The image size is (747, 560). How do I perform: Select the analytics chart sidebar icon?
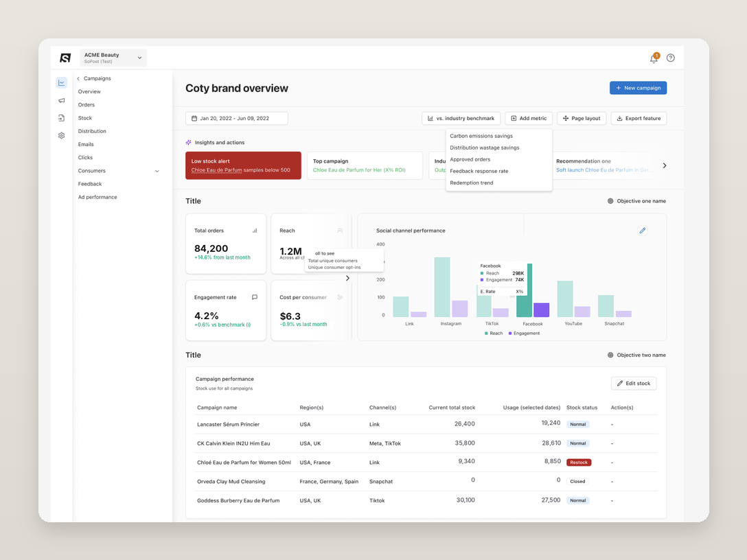62,82
